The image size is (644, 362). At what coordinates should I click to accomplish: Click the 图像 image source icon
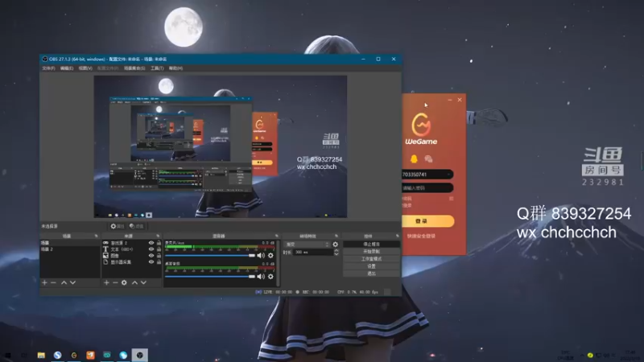click(105, 255)
